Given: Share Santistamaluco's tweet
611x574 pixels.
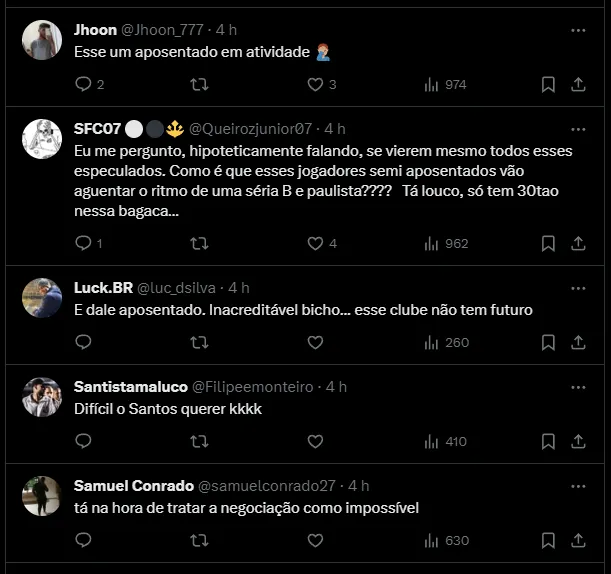Looking at the screenshot, I should [578, 441].
